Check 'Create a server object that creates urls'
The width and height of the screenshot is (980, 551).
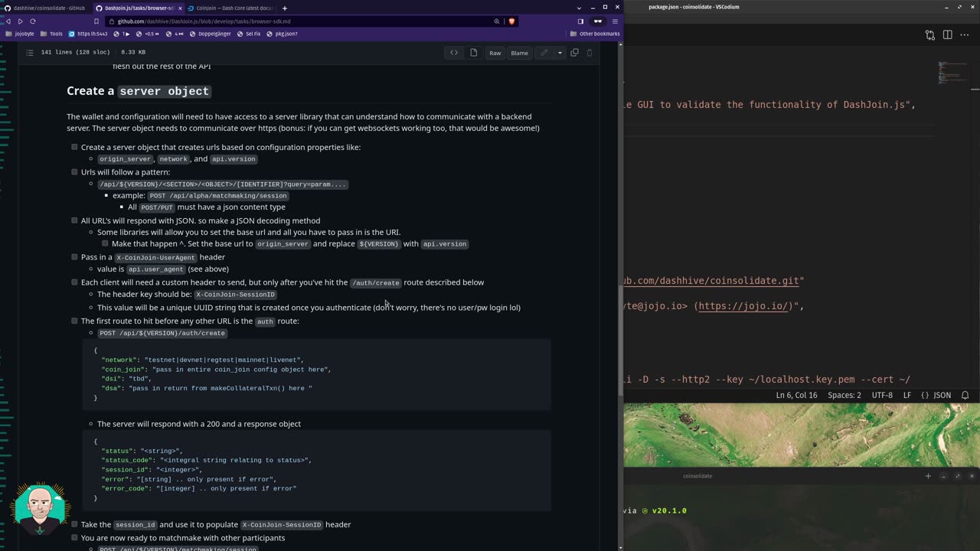74,147
